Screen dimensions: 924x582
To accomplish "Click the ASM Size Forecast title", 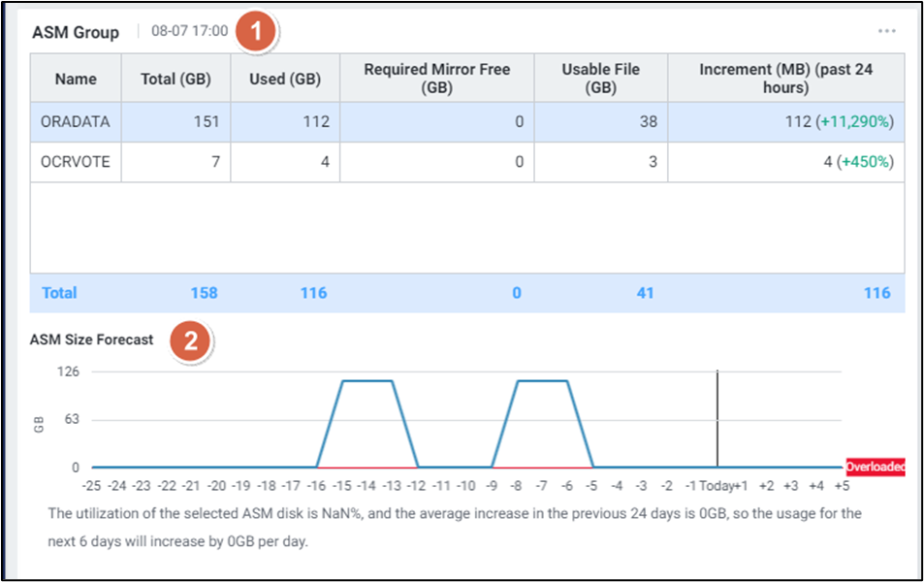I will tap(91, 339).
